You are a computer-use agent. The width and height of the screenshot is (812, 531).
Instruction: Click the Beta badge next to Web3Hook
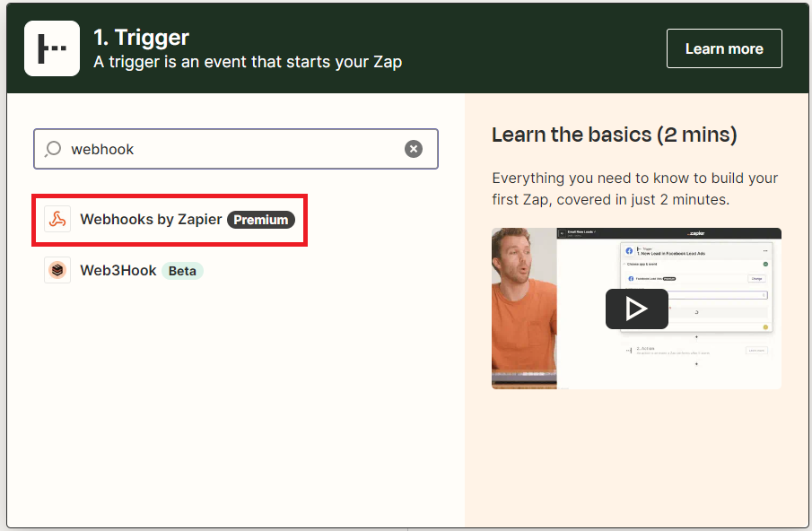pos(182,271)
